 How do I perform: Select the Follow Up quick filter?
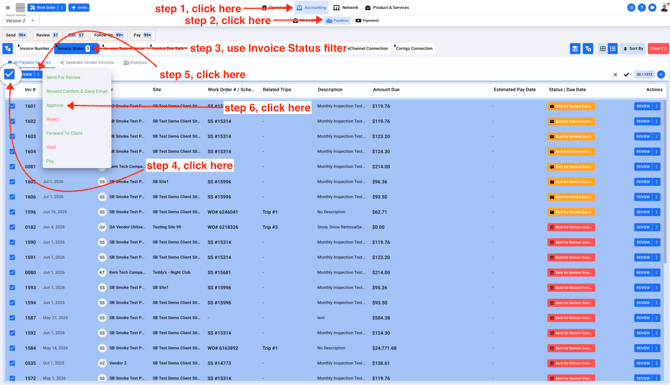[109, 35]
